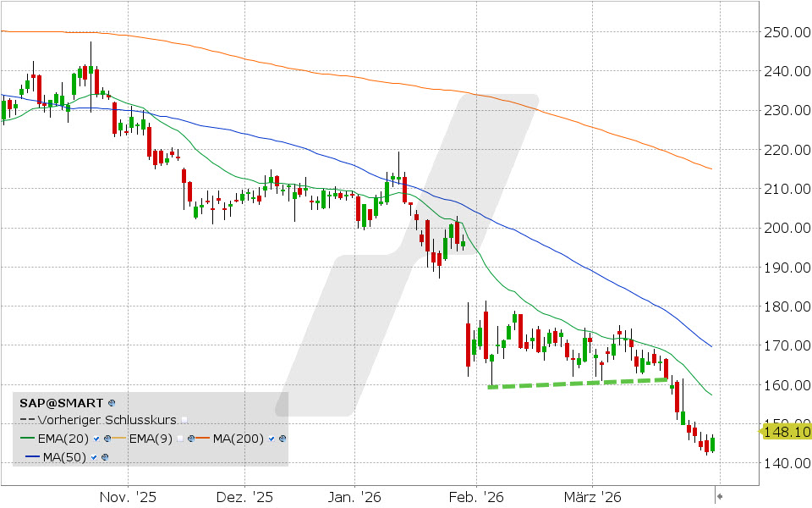The height and width of the screenshot is (508, 812).
Task: Disable the EMA(20) visibility checkbox
Action: [x=96, y=439]
